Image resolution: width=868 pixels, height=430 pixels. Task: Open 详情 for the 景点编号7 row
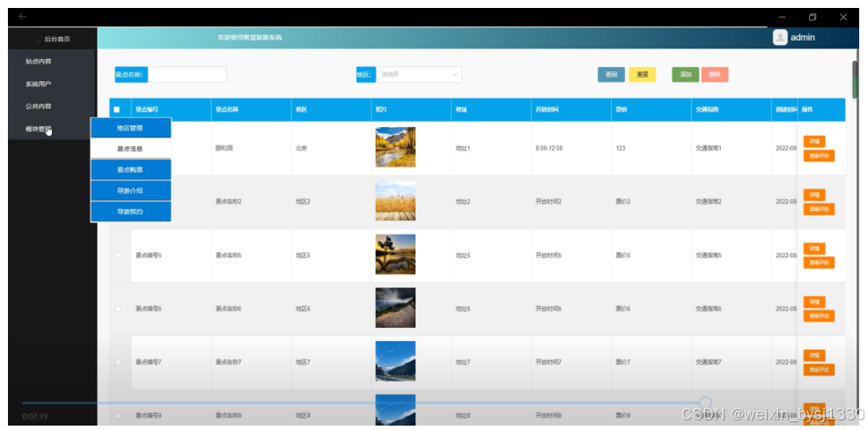click(814, 356)
